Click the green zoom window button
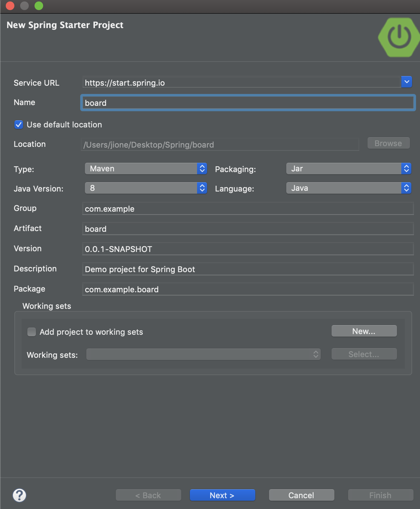 [x=39, y=6]
